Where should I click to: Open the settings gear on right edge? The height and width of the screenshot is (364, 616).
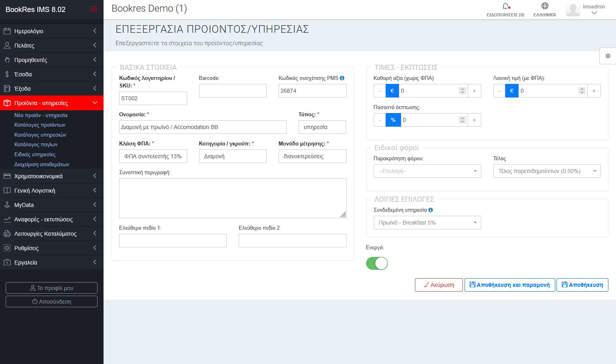coord(608,56)
